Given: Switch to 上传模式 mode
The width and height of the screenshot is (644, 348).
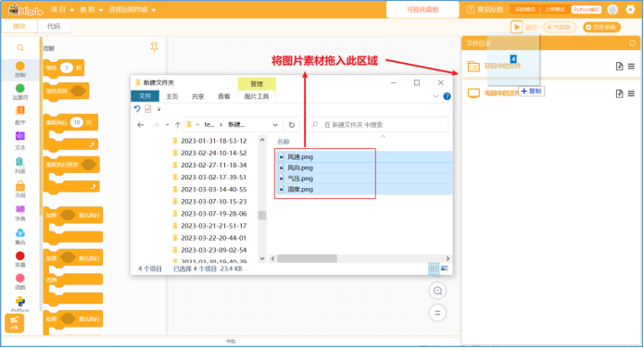Looking at the screenshot, I should point(555,9).
